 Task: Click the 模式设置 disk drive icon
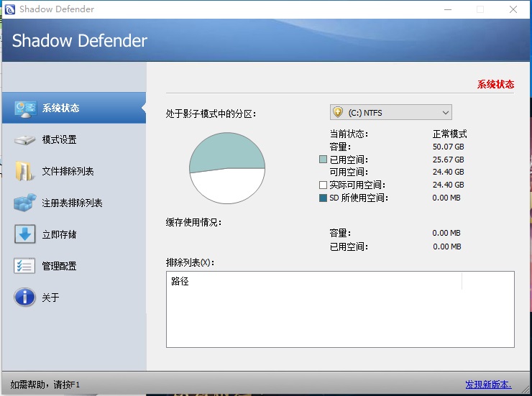[25, 139]
